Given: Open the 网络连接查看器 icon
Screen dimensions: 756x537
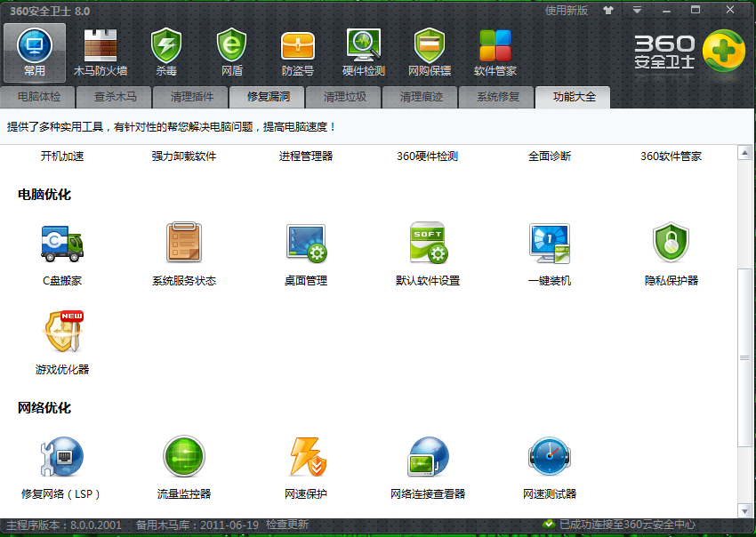Looking at the screenshot, I should (428, 456).
